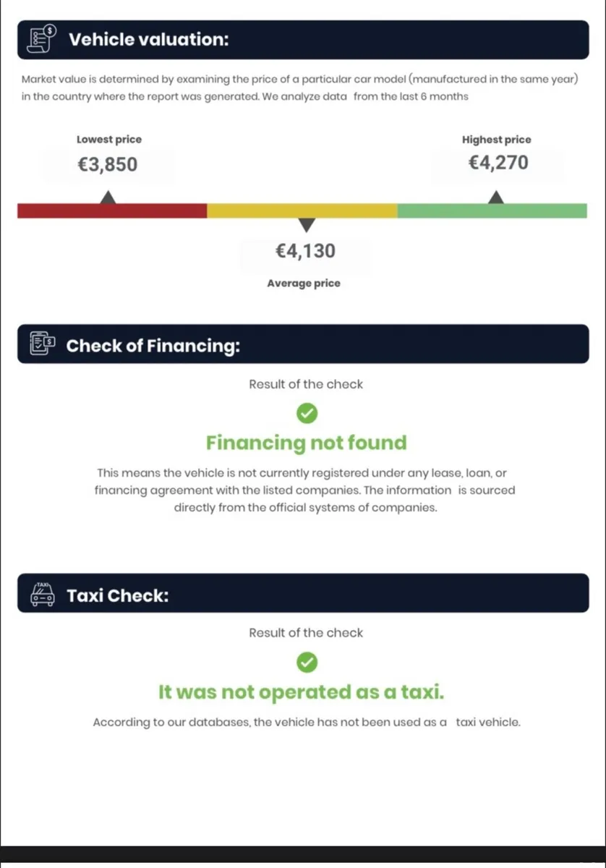Click the 'It was not operated as a taxi' text
The width and height of the screenshot is (606, 868).
point(302,692)
